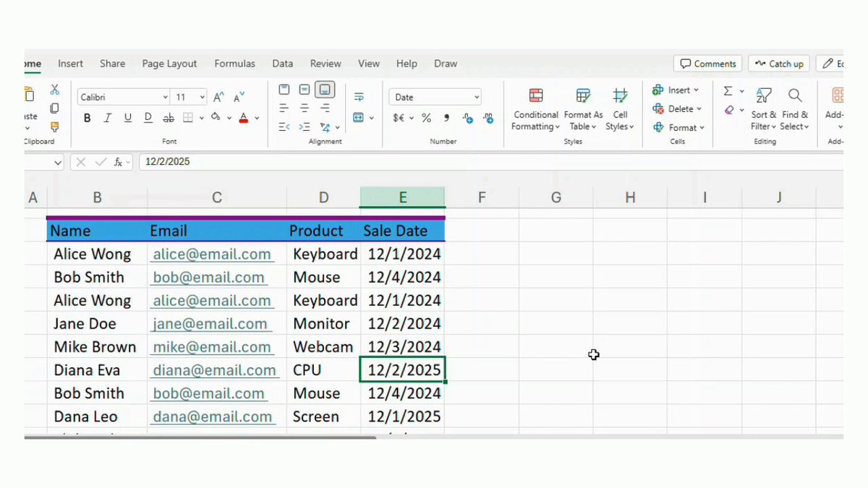Open Sort & Filter menu
868x488 pixels.
[x=764, y=108]
